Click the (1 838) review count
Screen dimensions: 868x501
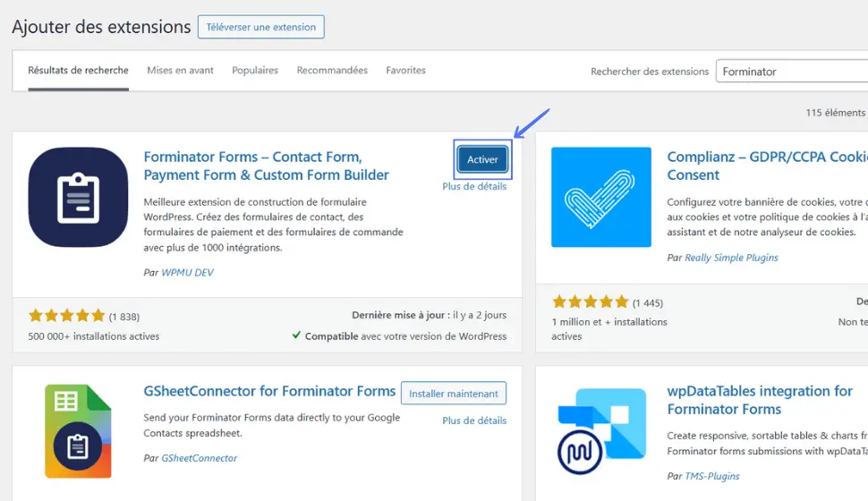pyautogui.click(x=124, y=317)
